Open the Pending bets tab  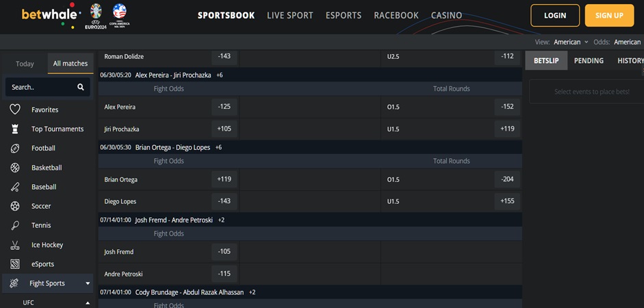coord(589,60)
